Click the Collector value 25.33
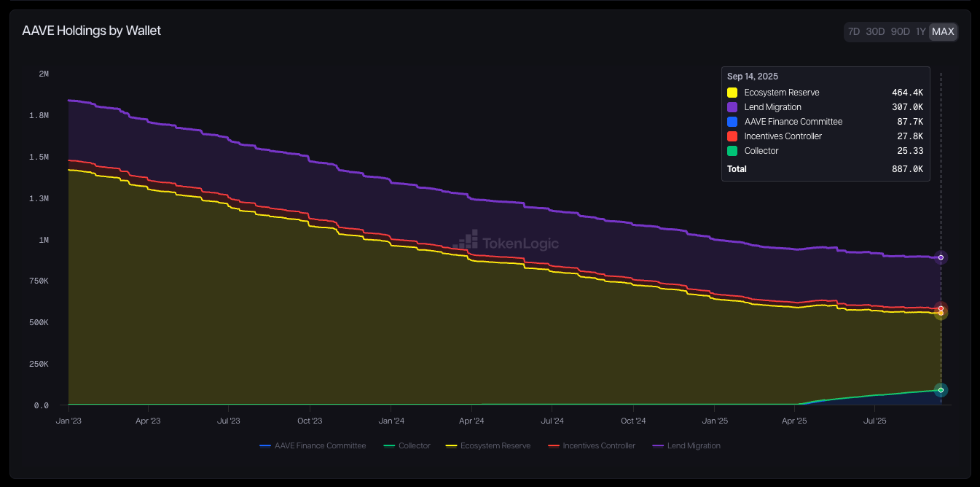The width and height of the screenshot is (980, 487). 910,151
